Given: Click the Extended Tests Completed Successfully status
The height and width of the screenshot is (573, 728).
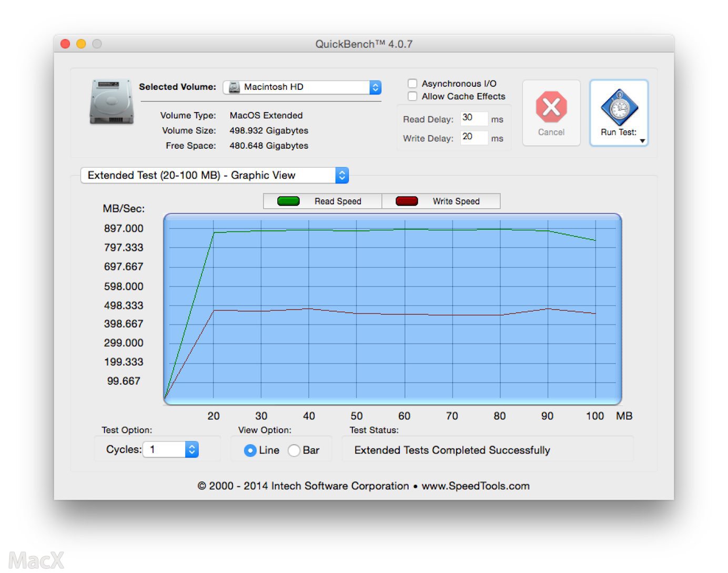Looking at the screenshot, I should pos(452,450).
